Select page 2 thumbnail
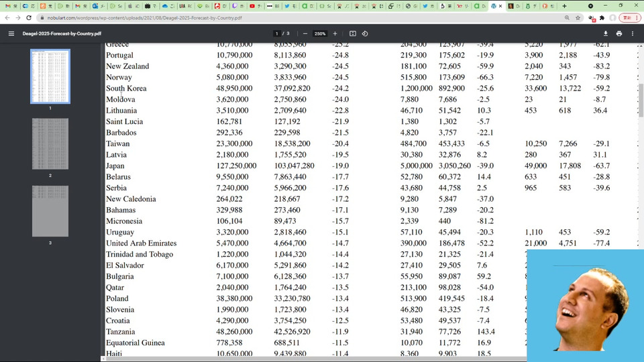Image resolution: width=644 pixels, height=362 pixels. [x=50, y=143]
